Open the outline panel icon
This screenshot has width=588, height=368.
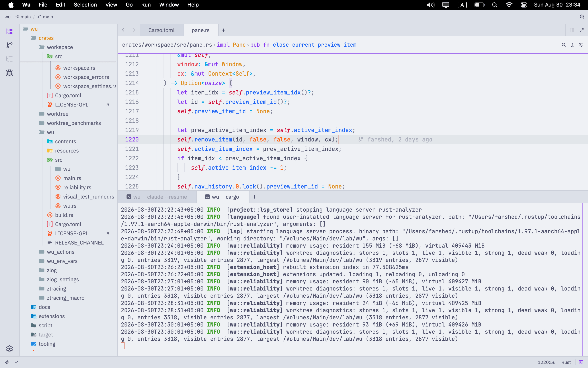pos(9,59)
